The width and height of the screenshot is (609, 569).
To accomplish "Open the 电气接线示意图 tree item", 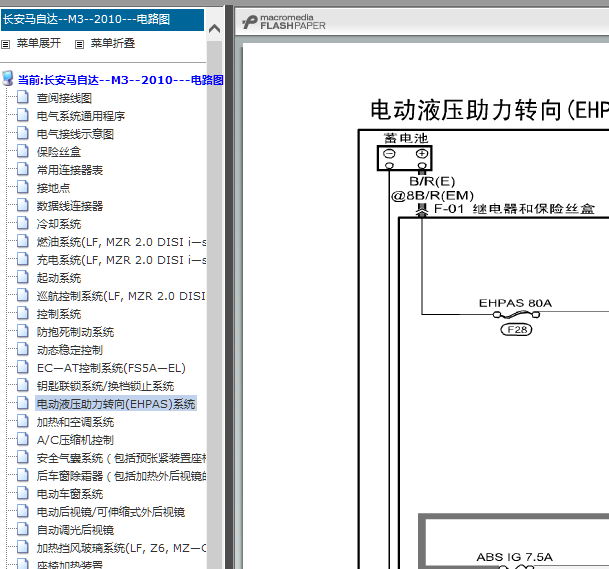I will tap(75, 134).
